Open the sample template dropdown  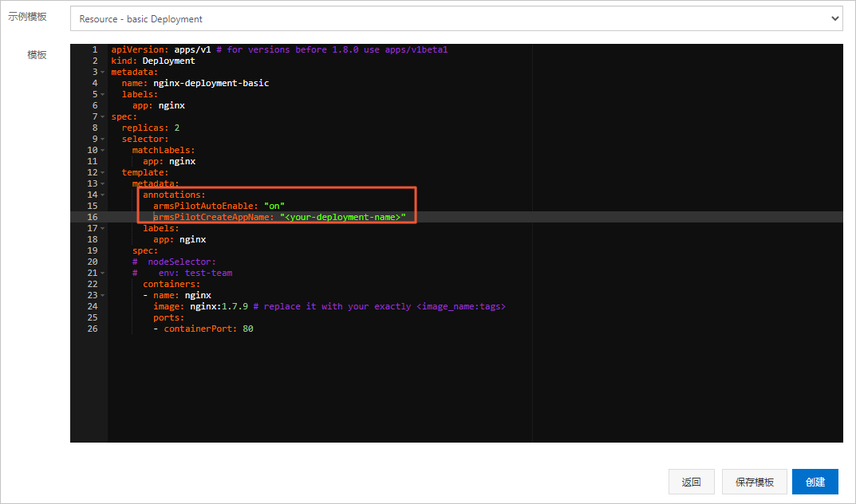pyautogui.click(x=456, y=18)
